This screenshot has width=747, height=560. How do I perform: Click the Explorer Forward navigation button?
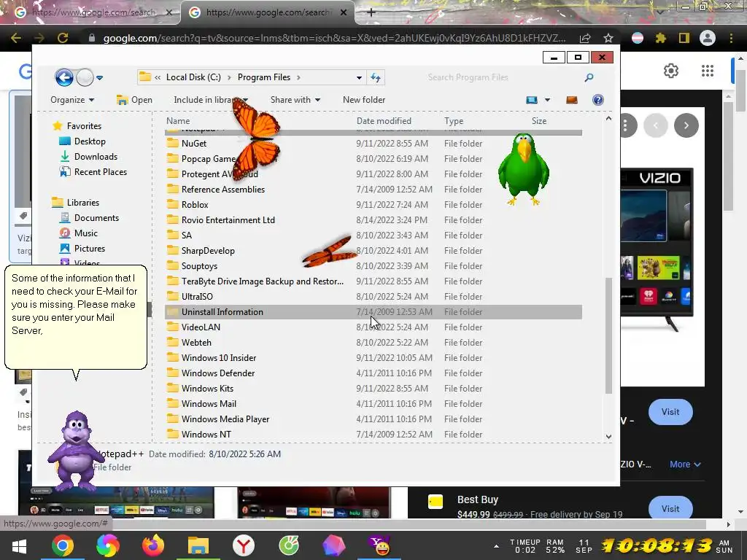tap(85, 77)
